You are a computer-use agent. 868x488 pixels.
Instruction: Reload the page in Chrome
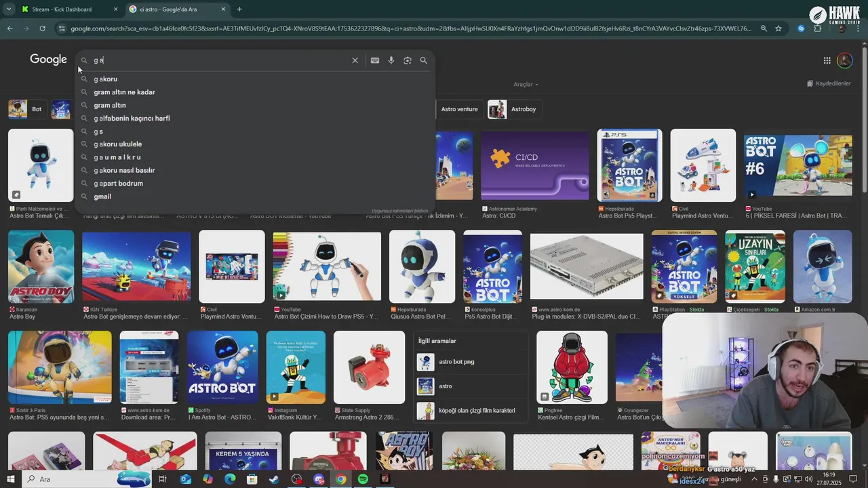pos(42,28)
